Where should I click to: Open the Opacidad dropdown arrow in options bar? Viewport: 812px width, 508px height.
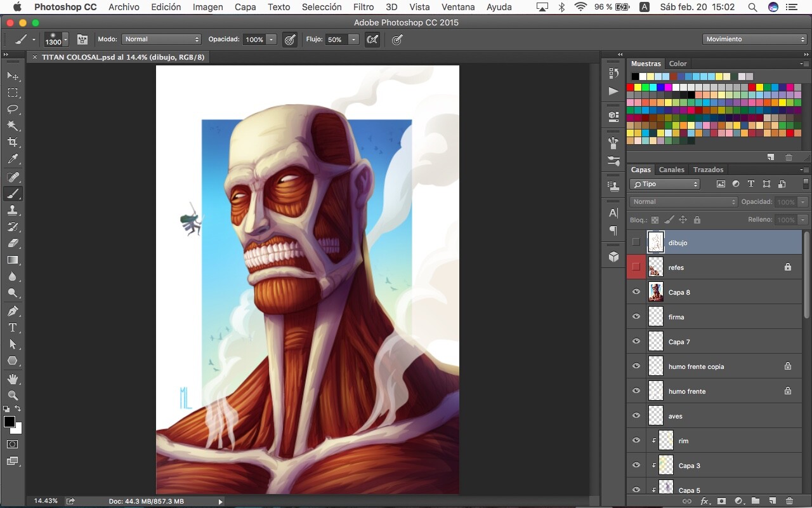[272, 39]
